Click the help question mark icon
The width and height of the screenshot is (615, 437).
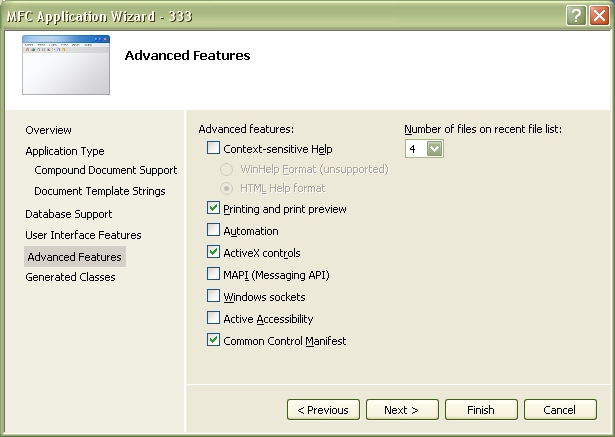[576, 16]
